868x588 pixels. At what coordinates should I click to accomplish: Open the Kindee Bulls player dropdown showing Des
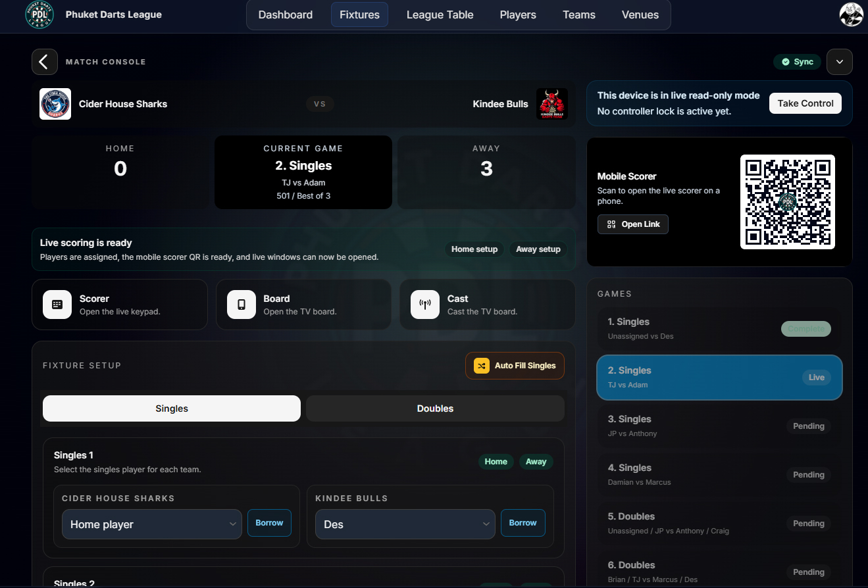[x=405, y=524]
